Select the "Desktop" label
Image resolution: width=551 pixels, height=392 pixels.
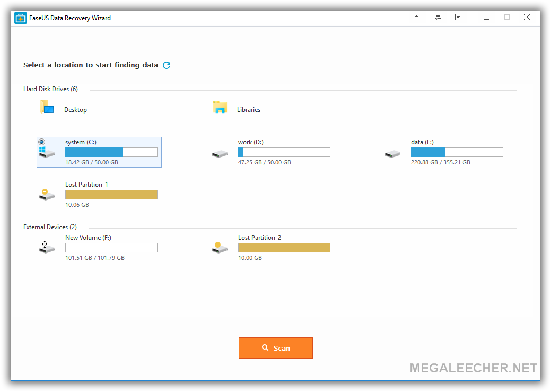[75, 110]
